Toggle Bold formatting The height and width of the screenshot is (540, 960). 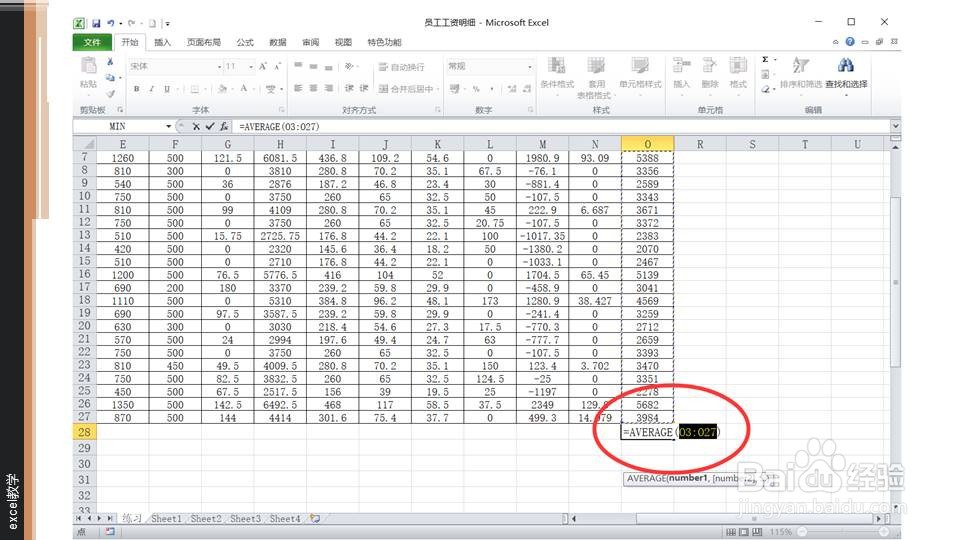coord(137,89)
